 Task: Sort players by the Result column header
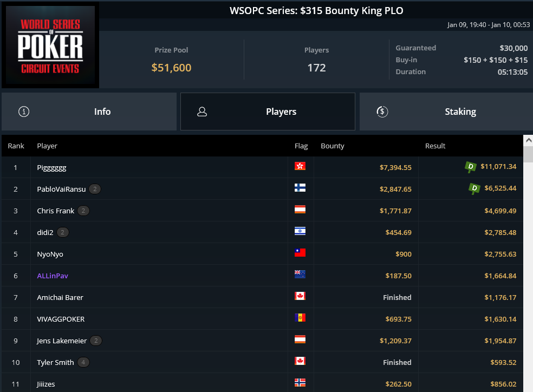tap(435, 146)
